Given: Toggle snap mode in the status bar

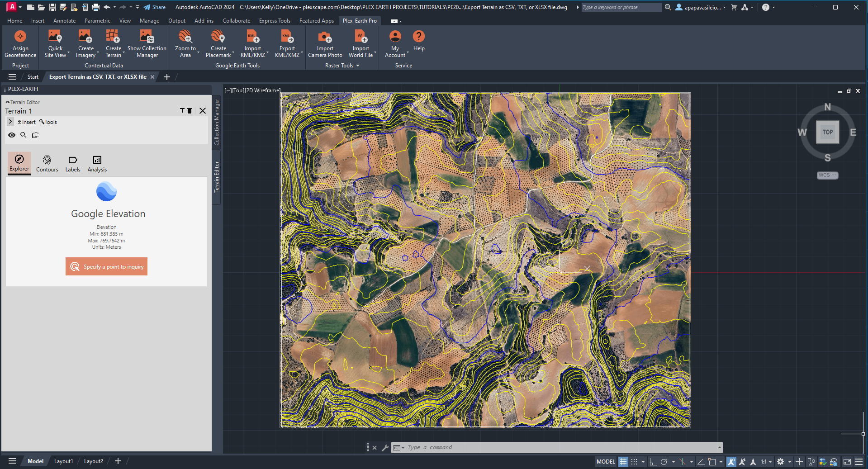Looking at the screenshot, I should pos(634,462).
